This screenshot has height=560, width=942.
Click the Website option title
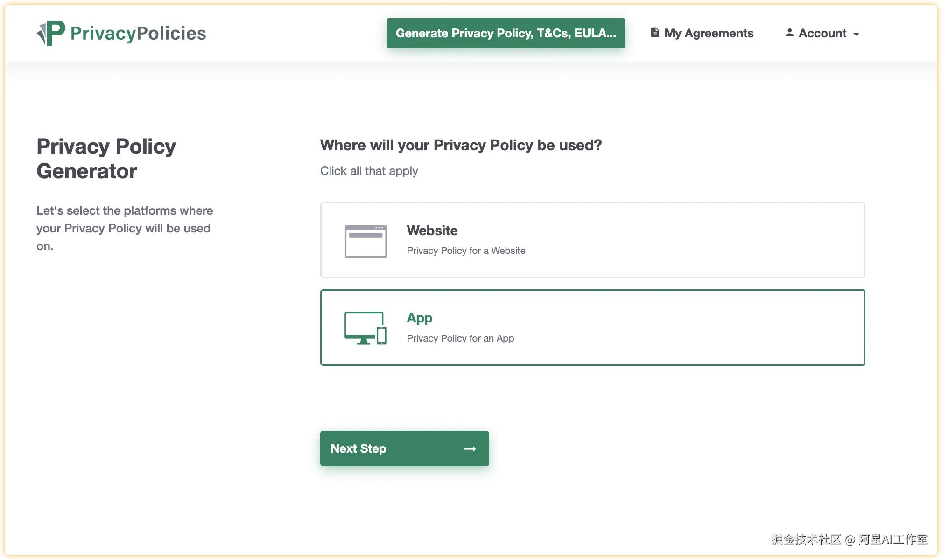[432, 231]
